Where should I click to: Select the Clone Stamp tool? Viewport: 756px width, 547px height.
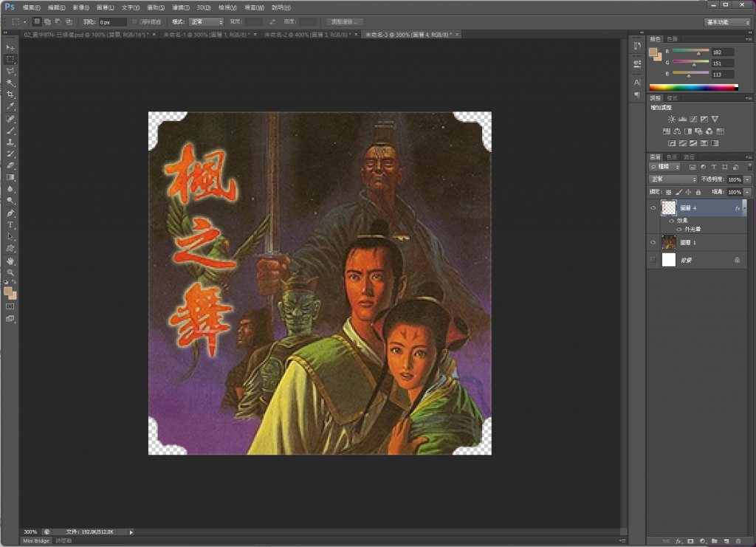[10, 142]
